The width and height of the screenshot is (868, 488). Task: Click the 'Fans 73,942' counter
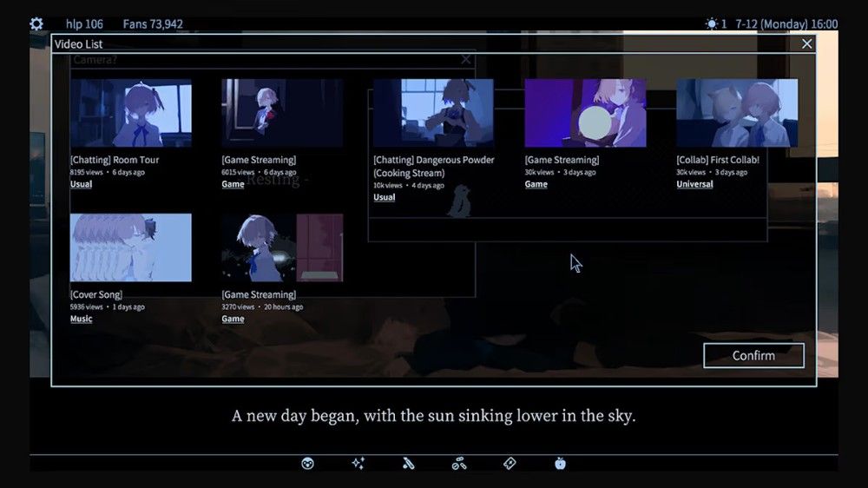tap(153, 23)
